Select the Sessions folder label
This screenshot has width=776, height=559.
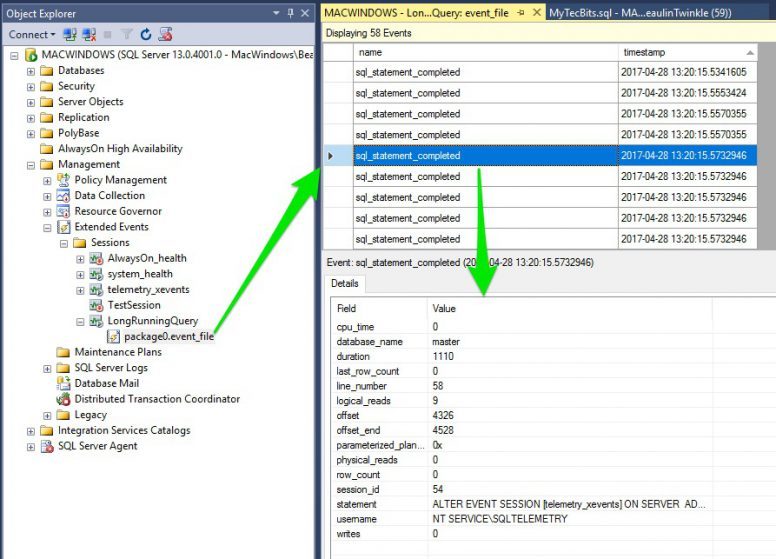tap(110, 242)
